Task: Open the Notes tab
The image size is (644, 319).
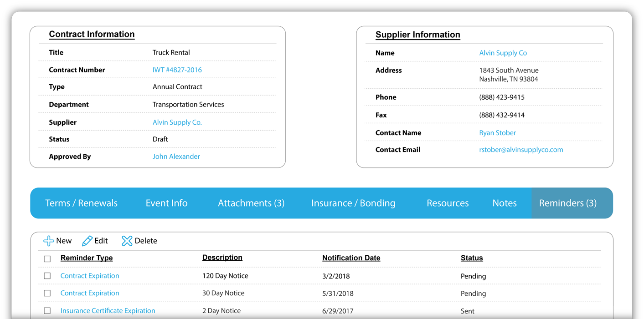Action: tap(505, 203)
